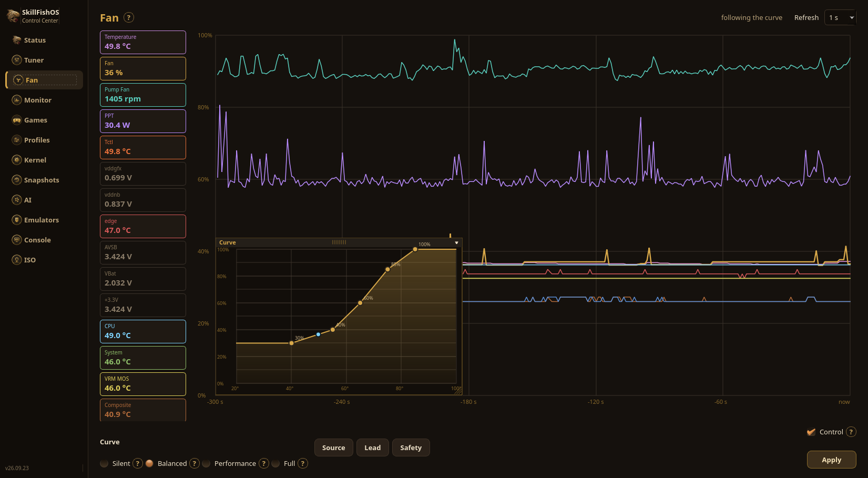The width and height of the screenshot is (868, 478).
Task: Show help for Silent curve
Action: tap(138, 463)
